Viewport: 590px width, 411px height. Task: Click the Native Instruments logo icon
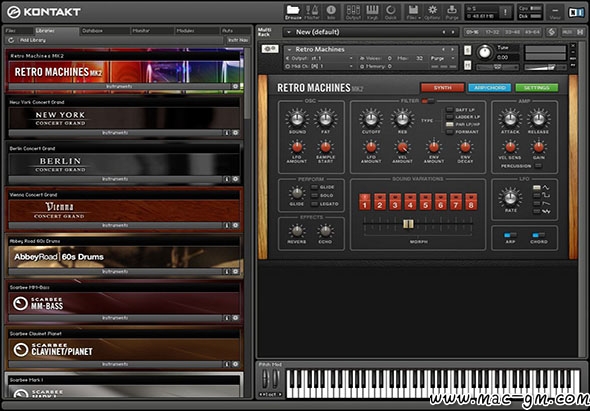pyautogui.click(x=576, y=12)
